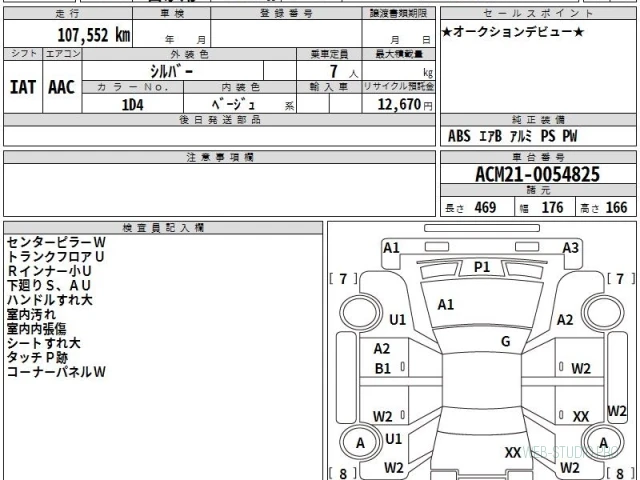The height and width of the screenshot is (480, 640).
Task: Click the G mark on windshield
Action: (x=505, y=341)
